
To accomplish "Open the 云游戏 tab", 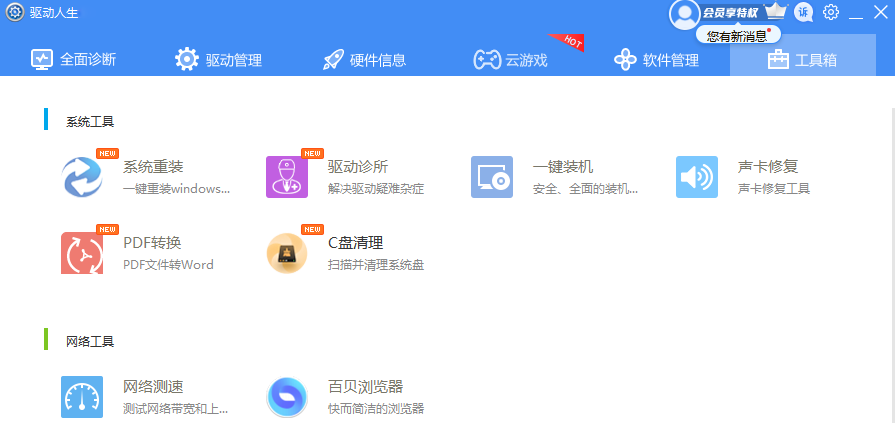I will click(x=511, y=59).
